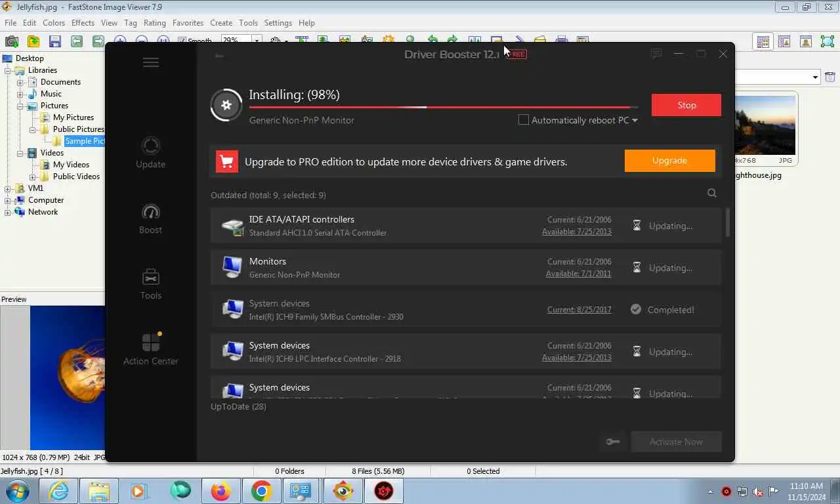Click the volume icon in system tray
Screen dimensions: 840x504
click(758, 492)
